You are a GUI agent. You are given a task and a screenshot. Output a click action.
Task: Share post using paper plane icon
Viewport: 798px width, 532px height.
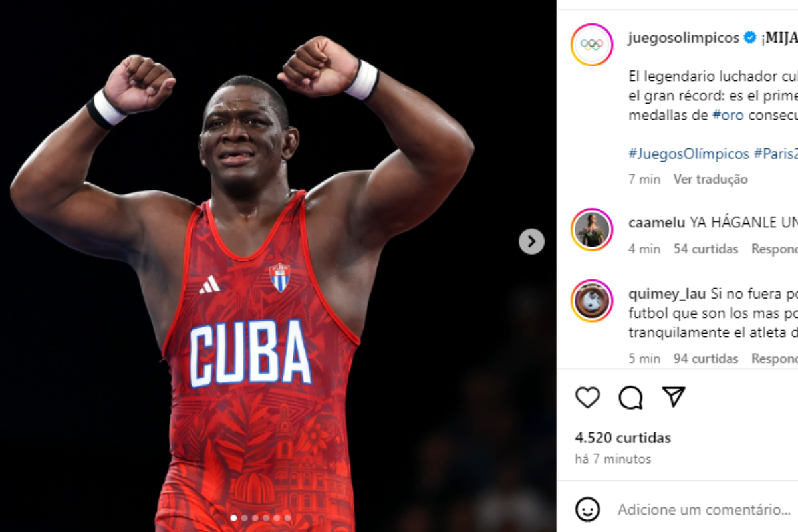[674, 397]
